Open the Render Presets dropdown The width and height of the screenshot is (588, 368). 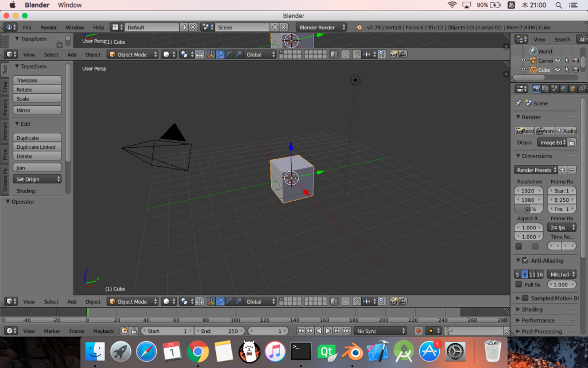point(536,170)
